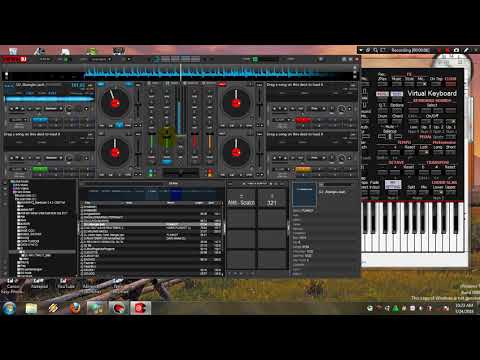The height and width of the screenshot is (360, 480).
Task: Sort file list by Bpm column header
Action: point(211,203)
